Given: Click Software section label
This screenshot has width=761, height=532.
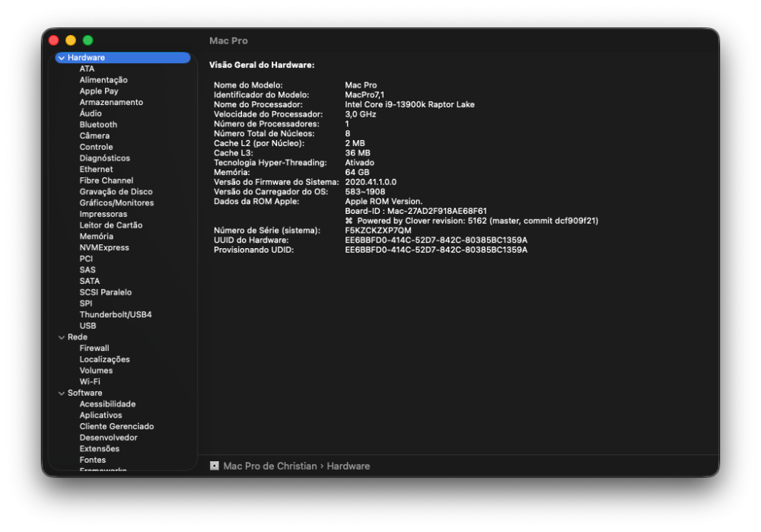Looking at the screenshot, I should pos(84,393).
